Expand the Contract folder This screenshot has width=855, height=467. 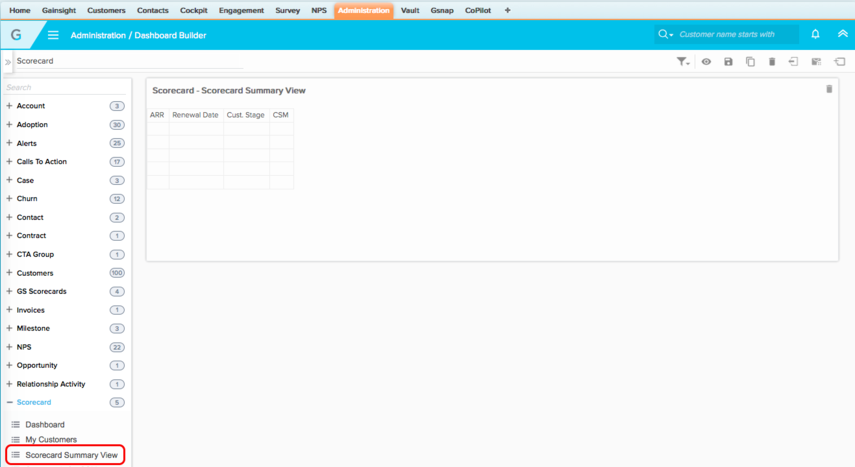pyautogui.click(x=9, y=236)
